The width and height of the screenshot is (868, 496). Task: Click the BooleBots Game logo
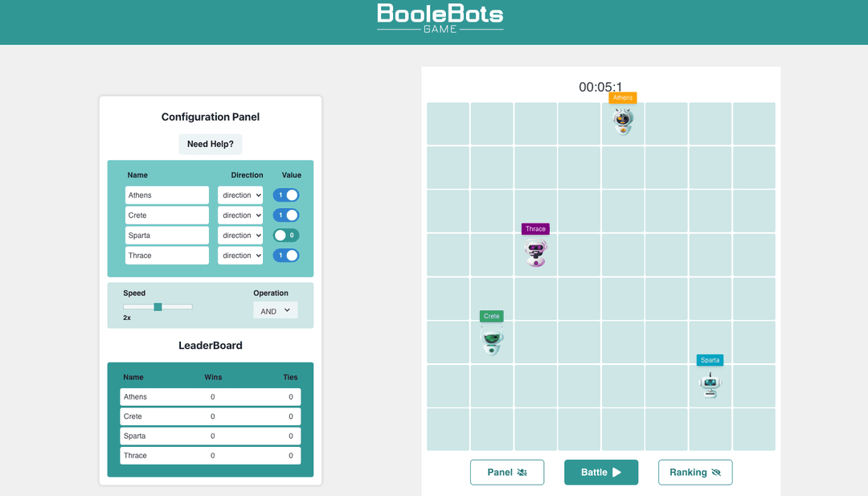[x=440, y=18]
